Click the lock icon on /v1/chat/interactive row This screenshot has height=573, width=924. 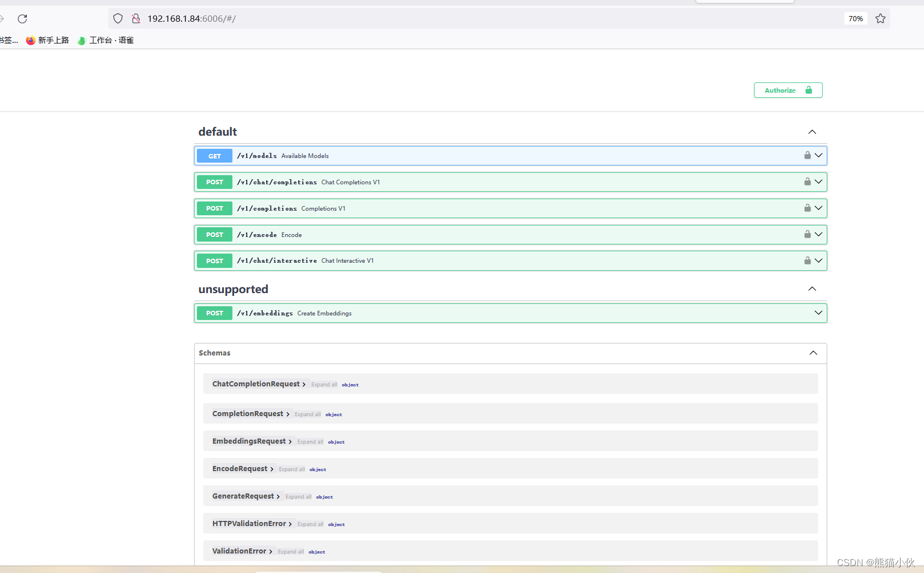(807, 260)
